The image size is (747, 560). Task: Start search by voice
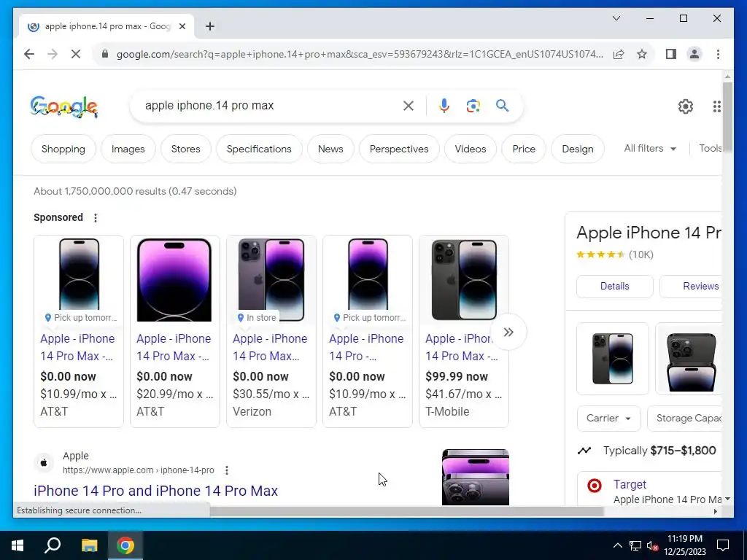[444, 106]
